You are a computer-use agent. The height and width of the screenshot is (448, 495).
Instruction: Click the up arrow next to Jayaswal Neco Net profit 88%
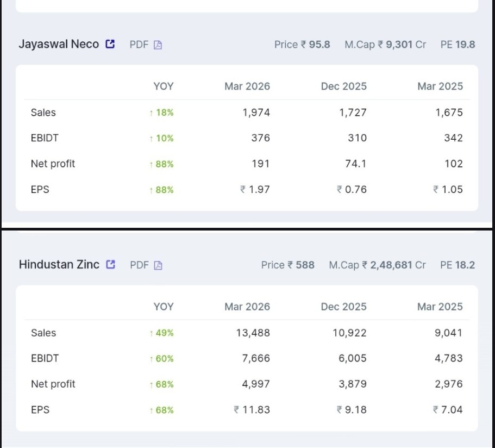151,164
